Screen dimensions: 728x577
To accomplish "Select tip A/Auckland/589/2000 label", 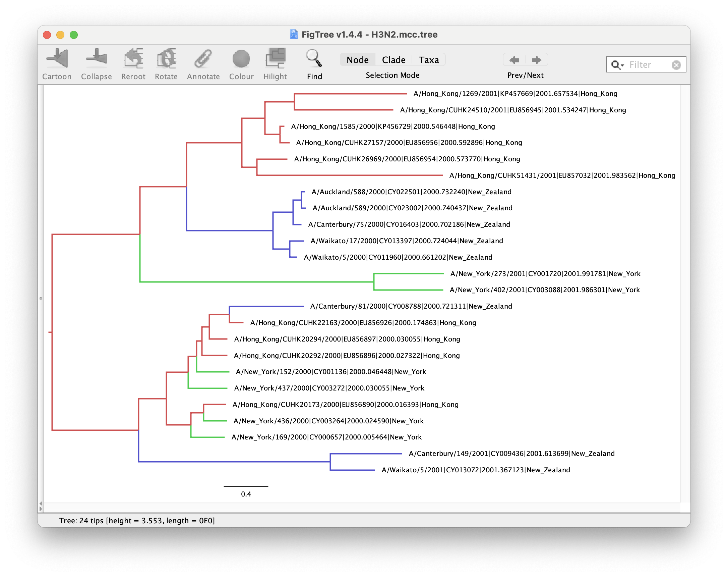I will [x=412, y=208].
